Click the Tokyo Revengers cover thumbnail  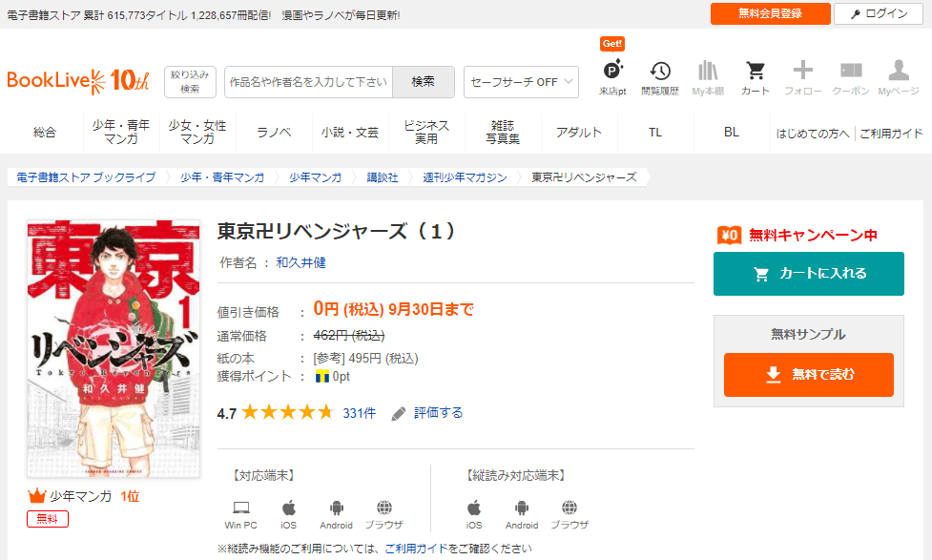coord(114,348)
